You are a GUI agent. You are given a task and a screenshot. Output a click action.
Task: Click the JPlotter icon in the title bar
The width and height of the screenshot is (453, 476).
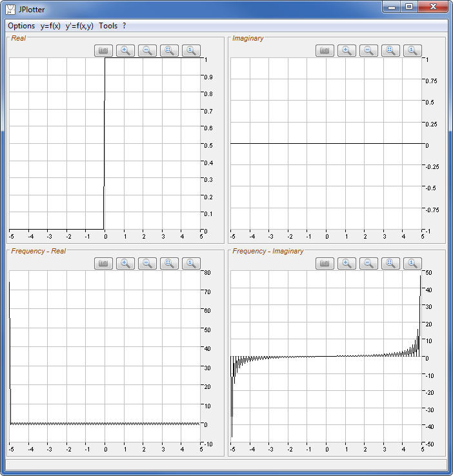10,10
